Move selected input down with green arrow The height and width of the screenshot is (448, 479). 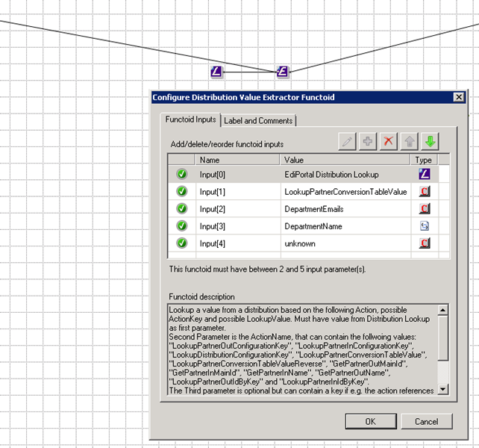[x=429, y=142]
